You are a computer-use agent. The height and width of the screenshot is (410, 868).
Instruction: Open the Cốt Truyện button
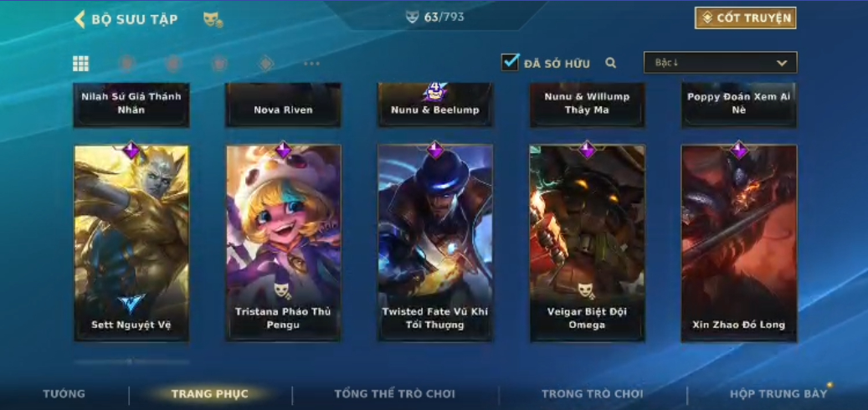pyautogui.click(x=746, y=18)
